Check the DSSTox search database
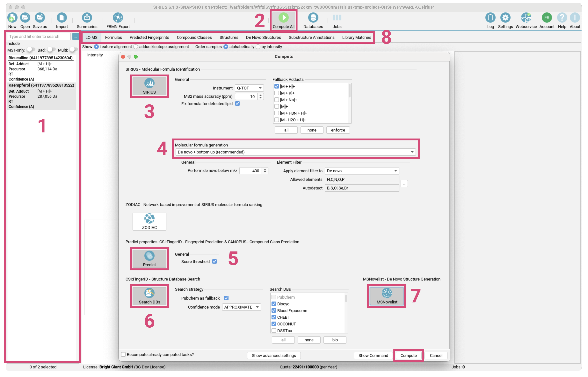This screenshot has width=588, height=377. click(274, 331)
